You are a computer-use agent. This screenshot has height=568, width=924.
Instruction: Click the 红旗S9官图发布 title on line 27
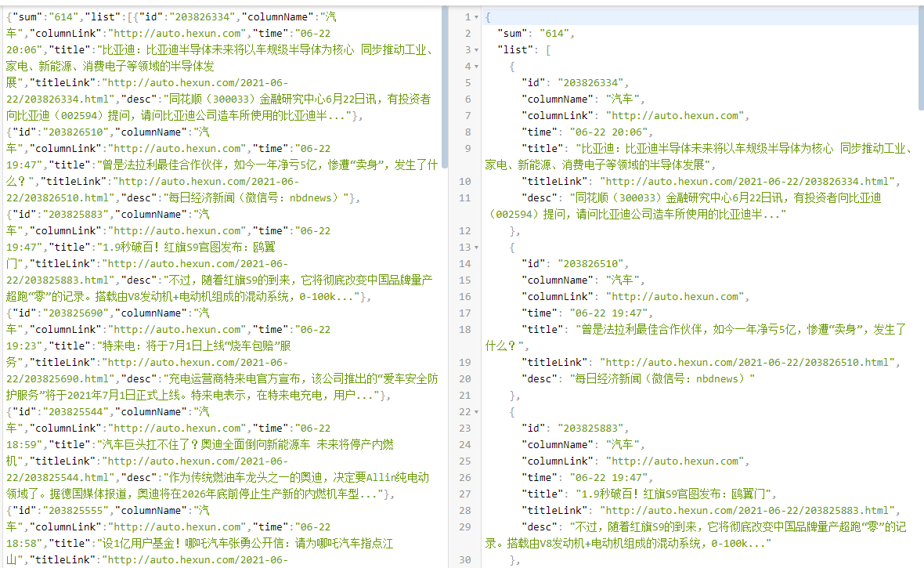click(x=673, y=495)
